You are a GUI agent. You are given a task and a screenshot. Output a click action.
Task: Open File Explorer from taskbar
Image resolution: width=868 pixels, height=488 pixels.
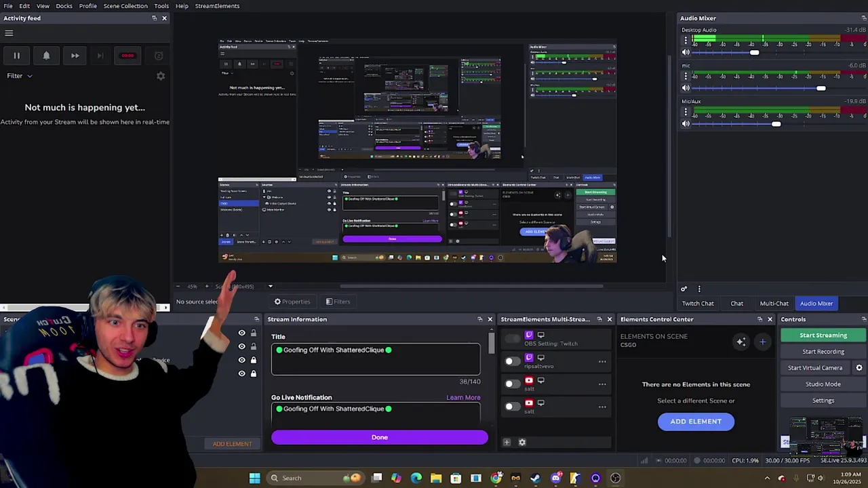pyautogui.click(x=436, y=478)
